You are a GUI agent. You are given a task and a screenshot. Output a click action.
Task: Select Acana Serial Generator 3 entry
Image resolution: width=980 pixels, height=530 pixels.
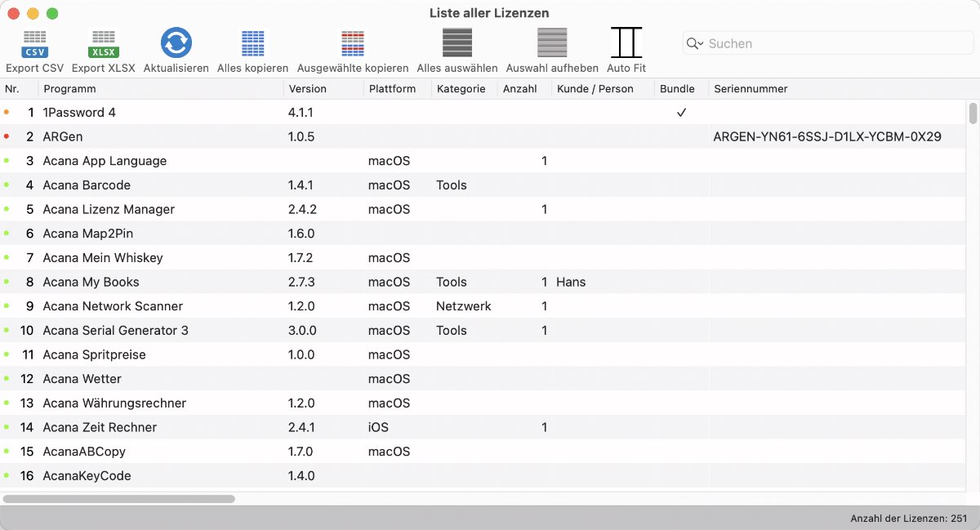[x=483, y=331]
